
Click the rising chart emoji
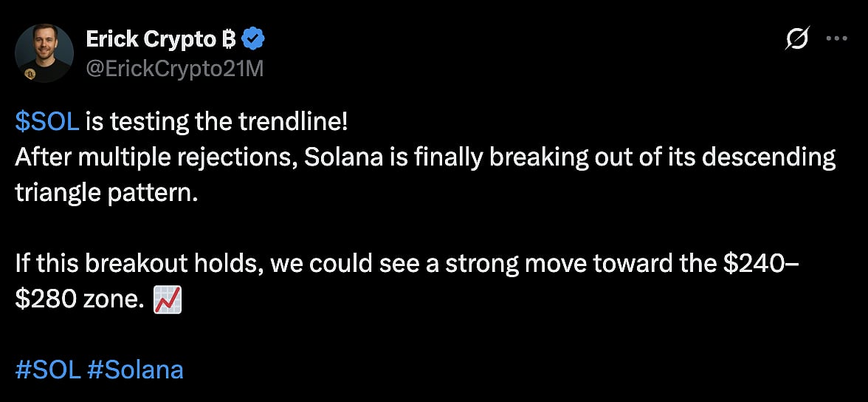click(165, 300)
